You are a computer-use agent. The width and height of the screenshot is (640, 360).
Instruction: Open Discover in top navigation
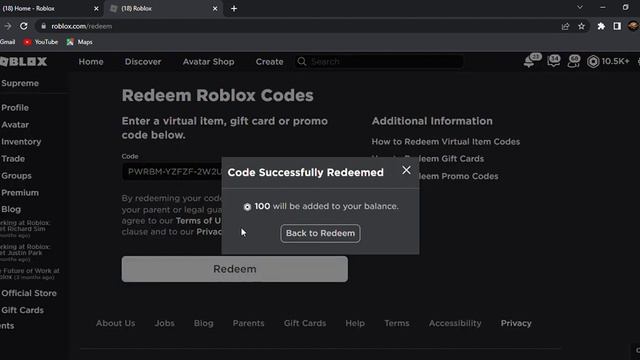pyautogui.click(x=143, y=62)
